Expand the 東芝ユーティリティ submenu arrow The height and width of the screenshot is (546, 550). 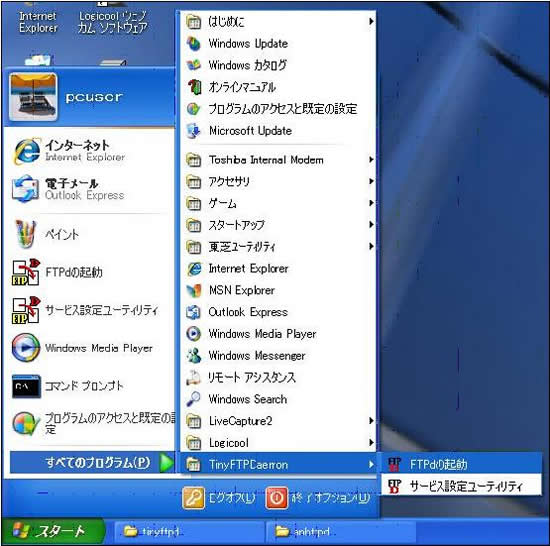(371, 247)
